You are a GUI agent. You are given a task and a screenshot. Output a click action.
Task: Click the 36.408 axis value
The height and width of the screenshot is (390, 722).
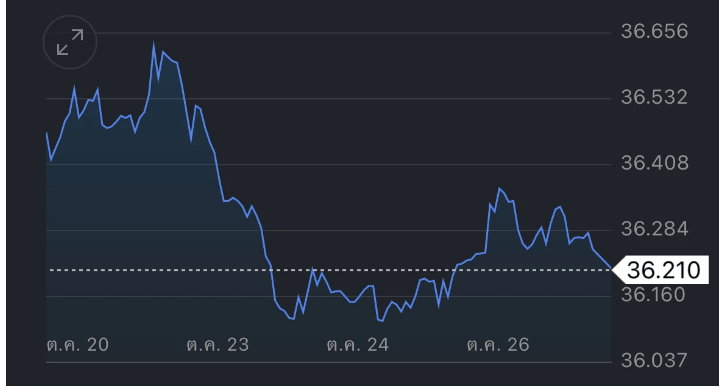click(654, 163)
